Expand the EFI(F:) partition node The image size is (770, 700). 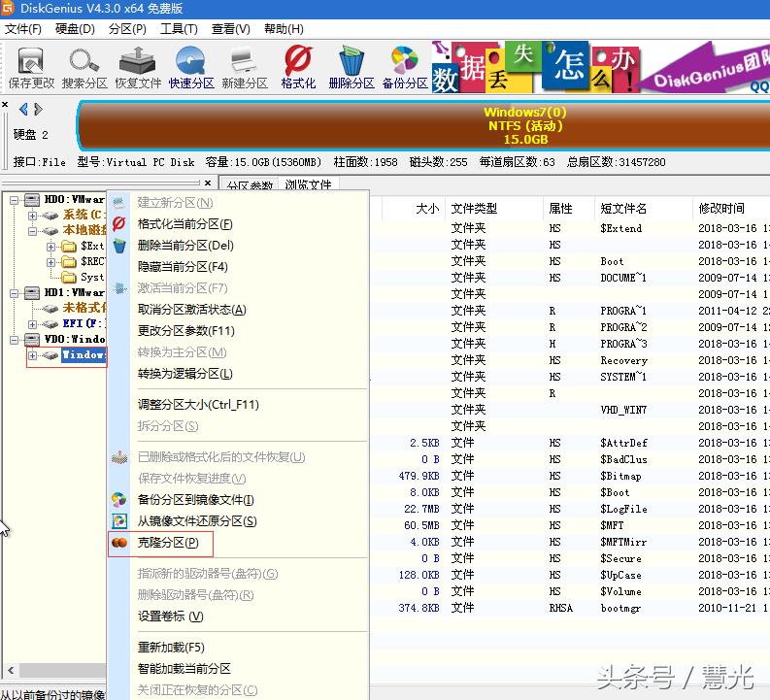click(32, 324)
